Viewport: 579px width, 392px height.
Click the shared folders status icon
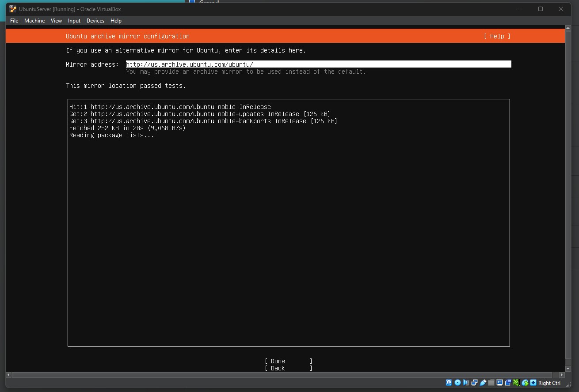[x=491, y=383]
